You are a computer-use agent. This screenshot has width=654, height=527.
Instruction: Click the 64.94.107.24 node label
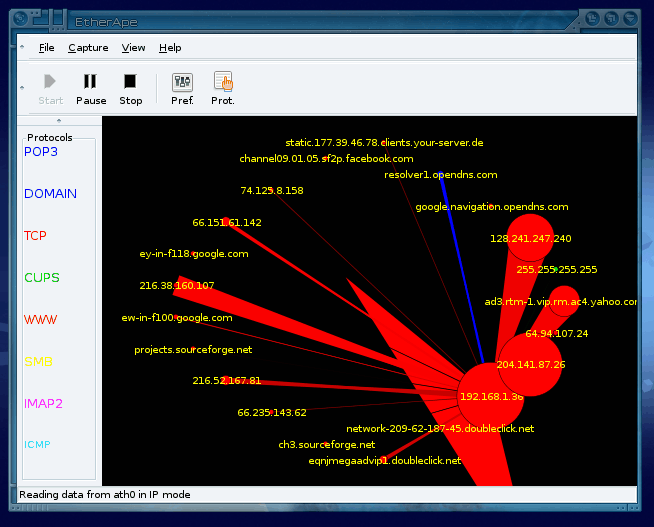click(x=557, y=334)
